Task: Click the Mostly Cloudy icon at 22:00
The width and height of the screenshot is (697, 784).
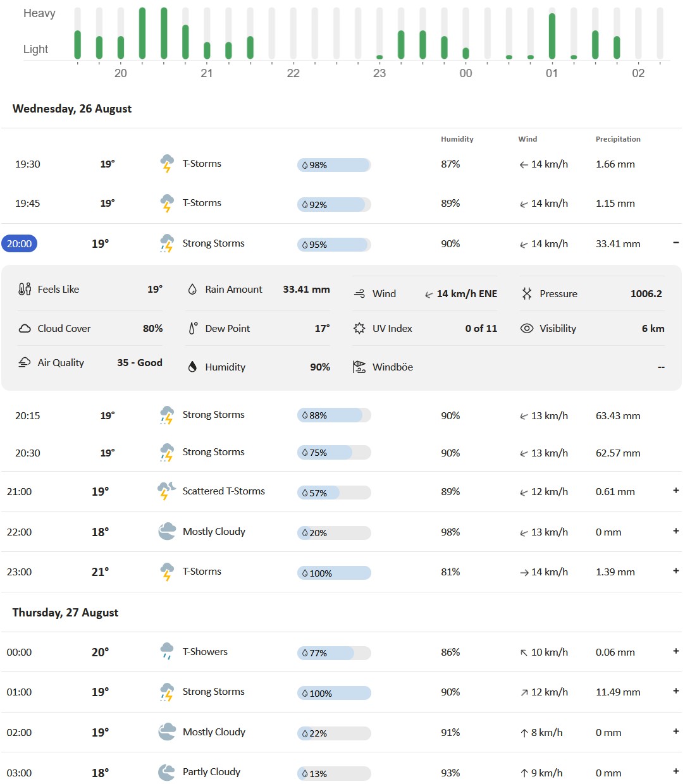Action: click(x=167, y=532)
